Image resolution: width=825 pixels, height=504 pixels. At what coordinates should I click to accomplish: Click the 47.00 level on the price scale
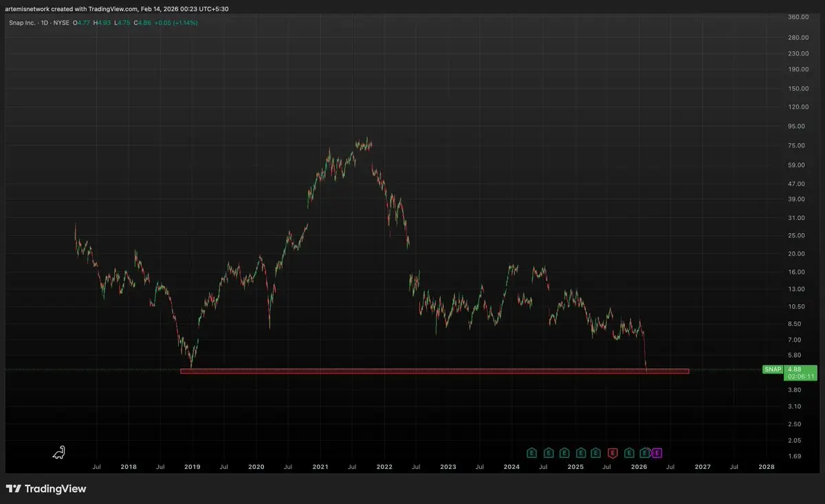[x=797, y=184]
